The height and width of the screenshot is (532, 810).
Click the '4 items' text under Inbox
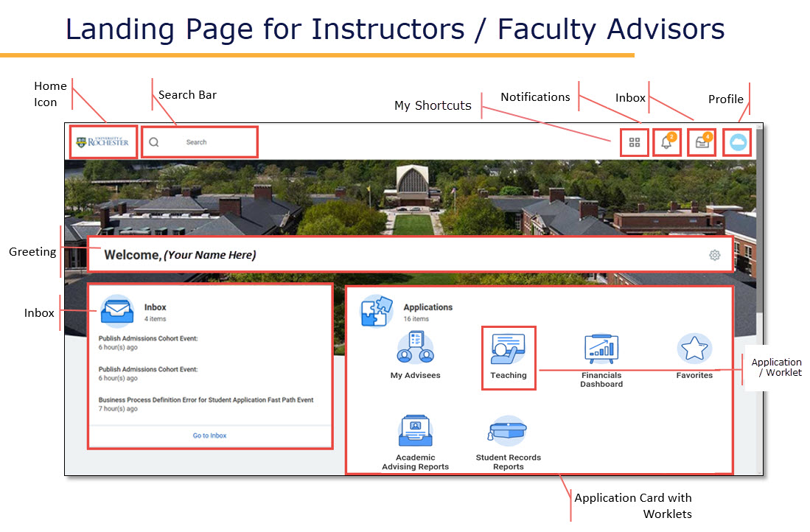[x=155, y=319]
